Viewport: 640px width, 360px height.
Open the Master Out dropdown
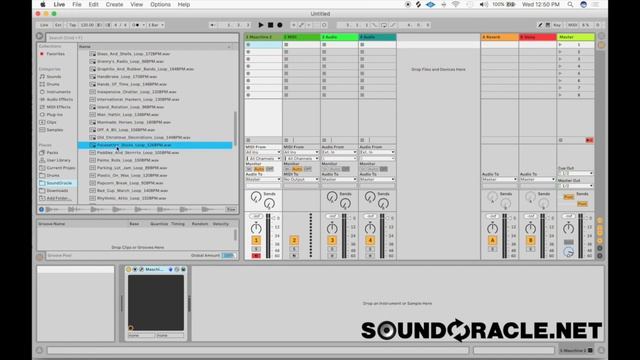[x=576, y=186]
